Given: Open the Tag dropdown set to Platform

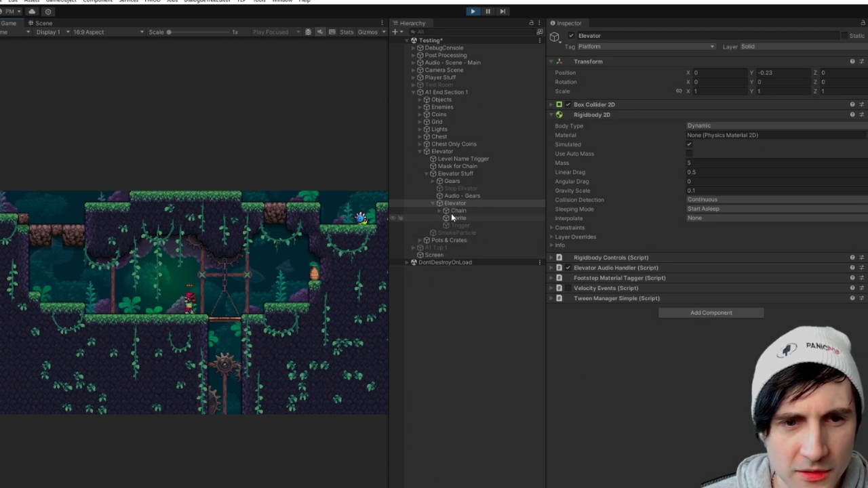Looking at the screenshot, I should point(646,47).
